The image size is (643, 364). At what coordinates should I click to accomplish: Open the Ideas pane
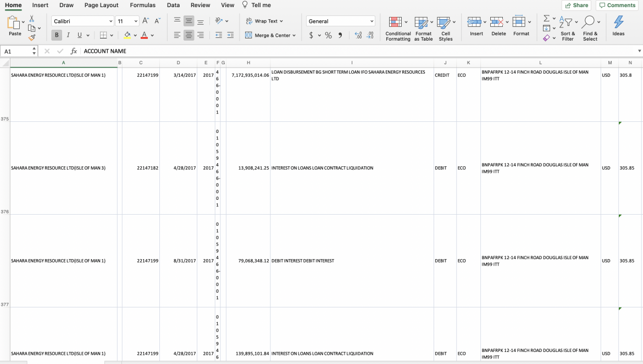click(618, 26)
